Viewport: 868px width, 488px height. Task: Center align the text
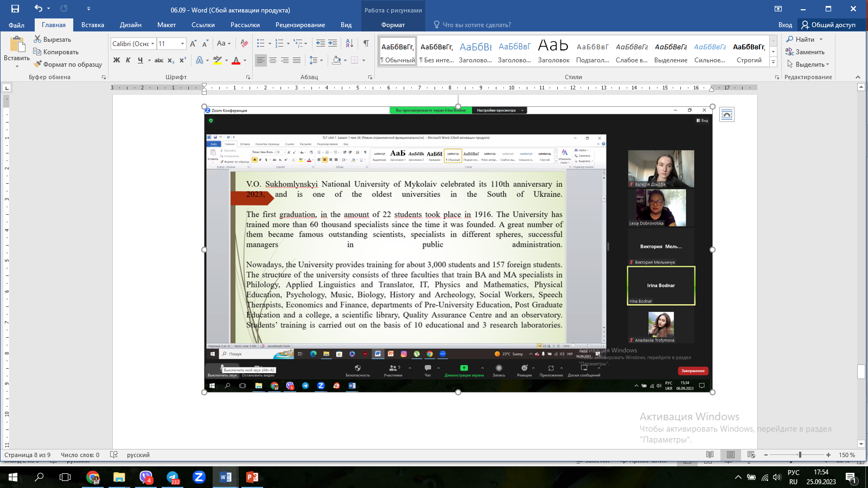(x=273, y=60)
